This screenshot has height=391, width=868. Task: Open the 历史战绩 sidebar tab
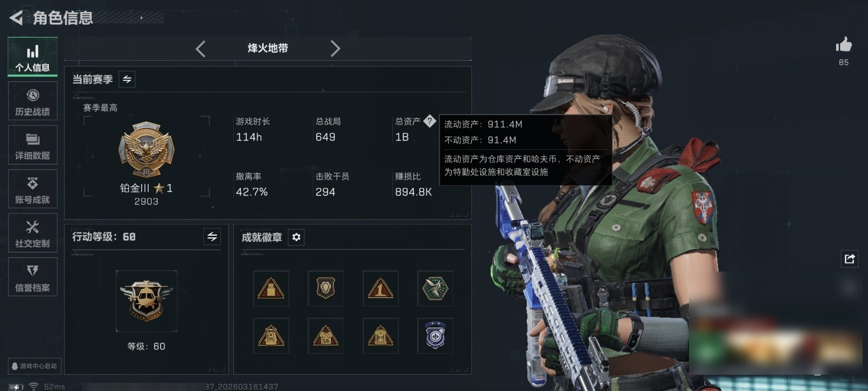point(33,101)
